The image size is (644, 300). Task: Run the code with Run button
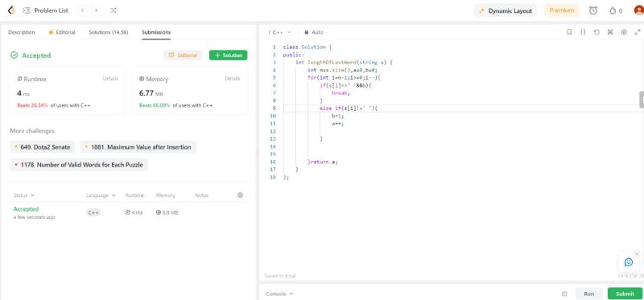point(589,294)
